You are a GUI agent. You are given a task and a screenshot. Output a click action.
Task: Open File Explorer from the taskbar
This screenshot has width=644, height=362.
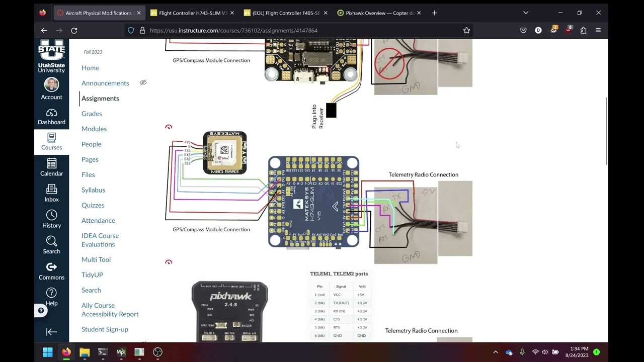point(84,352)
